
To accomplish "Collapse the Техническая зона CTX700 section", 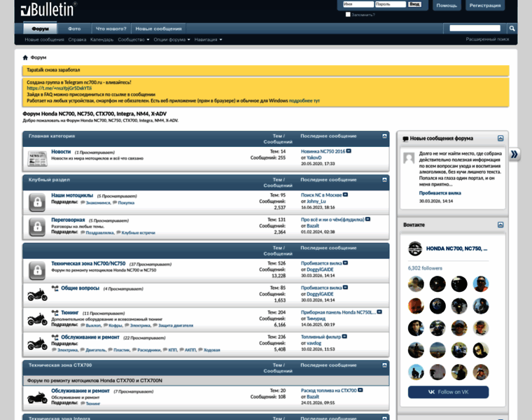I will pos(384,365).
